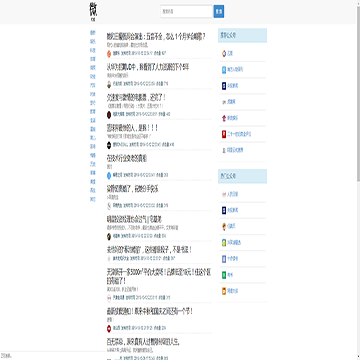The width and height of the screenshot is (360, 360).
Task: Click the blue round avatar under the fifth article
Action: click(x=109, y=175)
